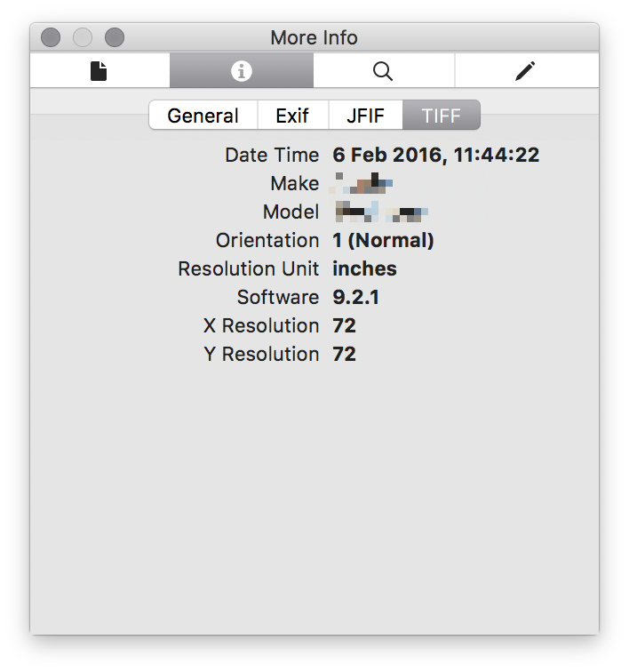Select the Orientation value 1 (Normal)

383,240
